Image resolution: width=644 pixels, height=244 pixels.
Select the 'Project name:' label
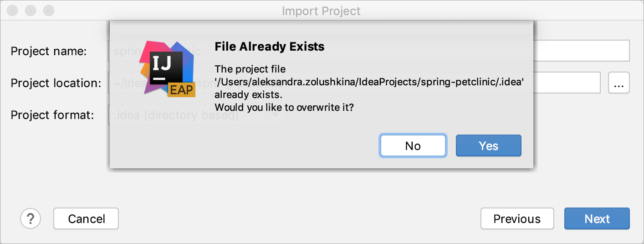tap(49, 51)
